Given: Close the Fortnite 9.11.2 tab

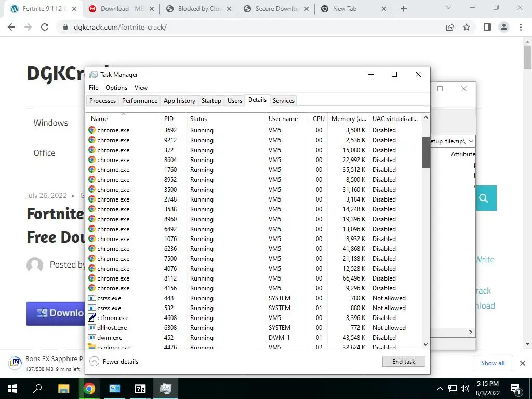Looking at the screenshot, I should click(x=74, y=9).
